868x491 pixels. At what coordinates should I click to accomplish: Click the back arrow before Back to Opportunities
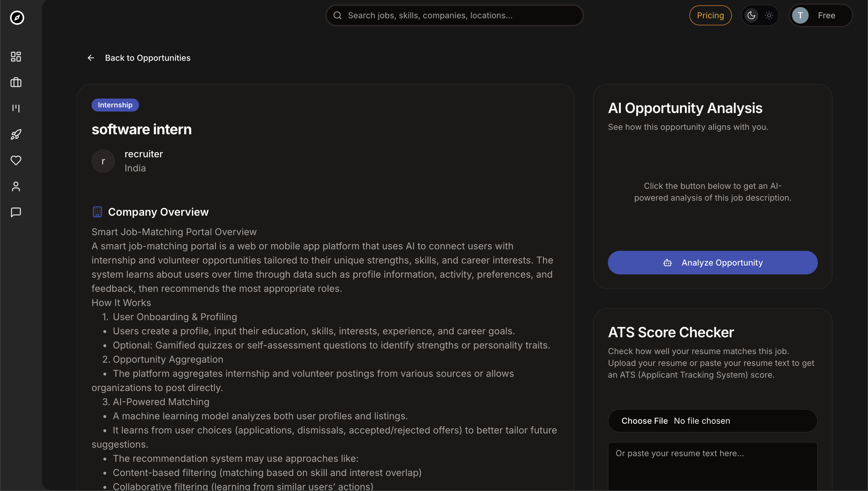pos(90,58)
